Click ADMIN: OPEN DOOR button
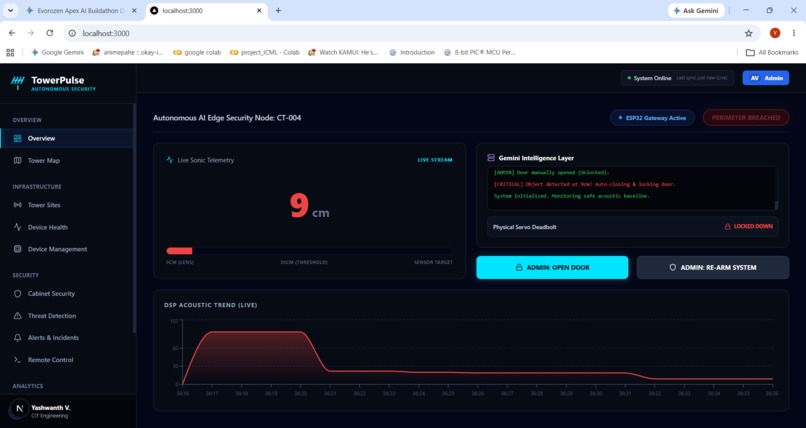 point(552,267)
